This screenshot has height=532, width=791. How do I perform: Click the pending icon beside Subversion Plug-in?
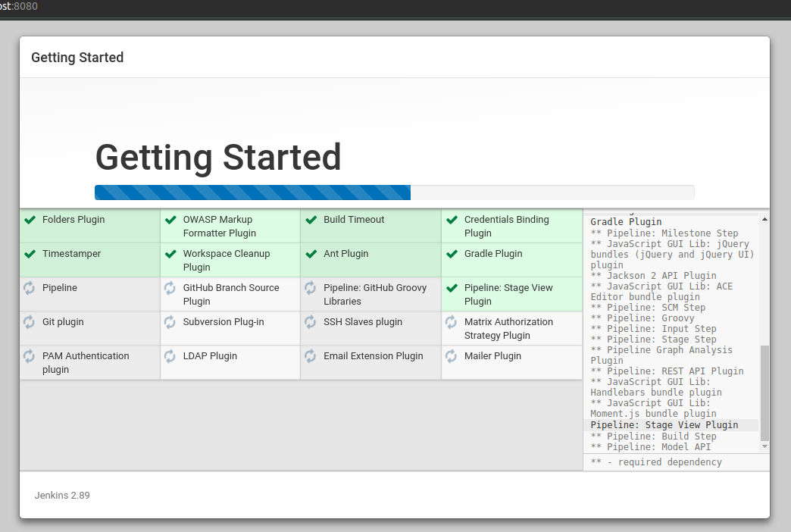pyautogui.click(x=170, y=322)
